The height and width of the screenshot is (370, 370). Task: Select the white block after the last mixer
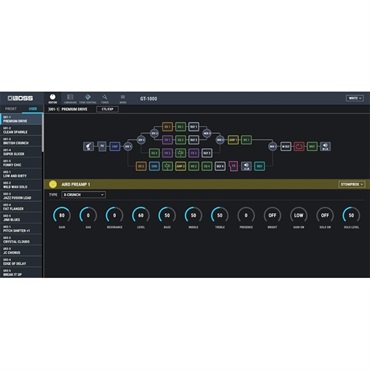click(286, 146)
